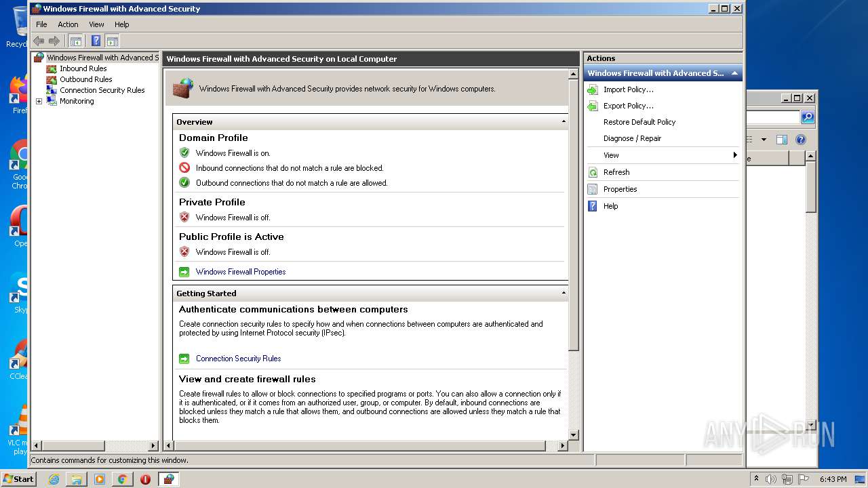Toggle Show/Hide Action Pane toolbar icon

pos(113,41)
